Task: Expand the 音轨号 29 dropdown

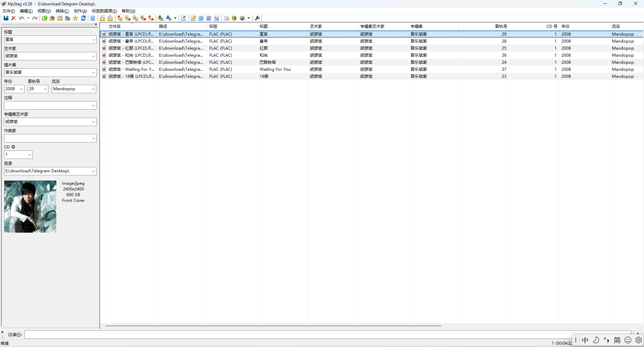Action: click(x=45, y=89)
